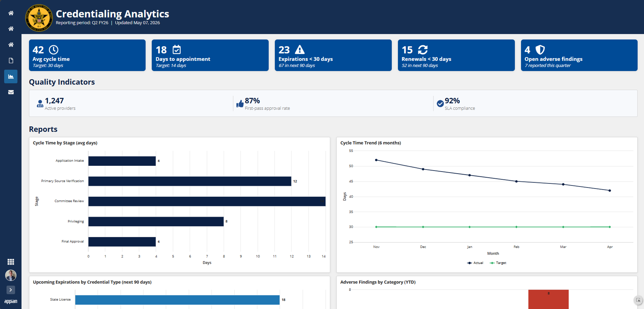The height and width of the screenshot is (309, 644).
Task: Open the Expirations < 30 days card
Action: click(333, 55)
